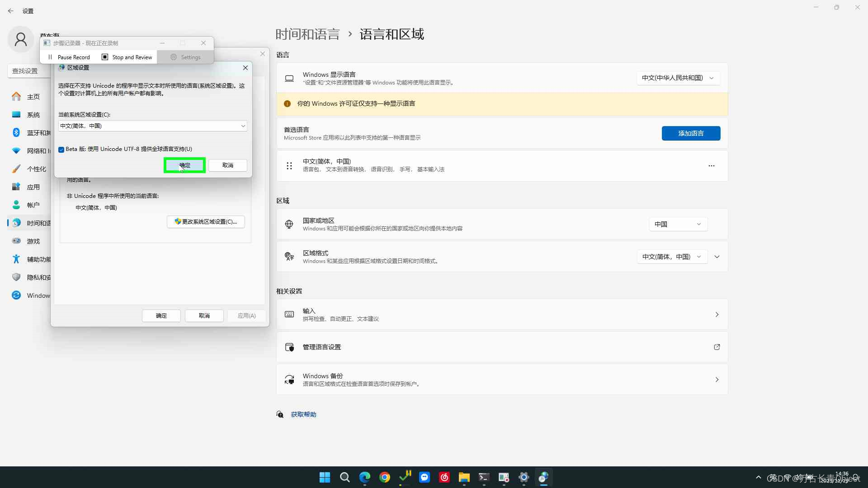Click Stop and Review button
Image resolution: width=868 pixels, height=488 pixels.
127,57
